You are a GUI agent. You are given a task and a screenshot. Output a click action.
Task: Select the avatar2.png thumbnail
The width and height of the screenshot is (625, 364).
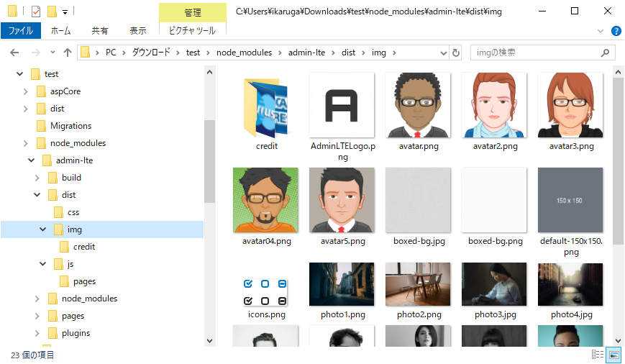click(494, 106)
